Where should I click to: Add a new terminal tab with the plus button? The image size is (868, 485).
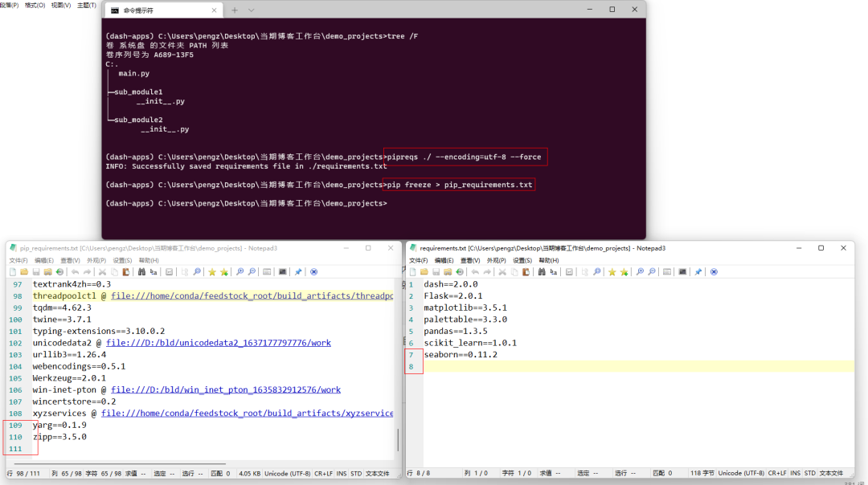[235, 10]
